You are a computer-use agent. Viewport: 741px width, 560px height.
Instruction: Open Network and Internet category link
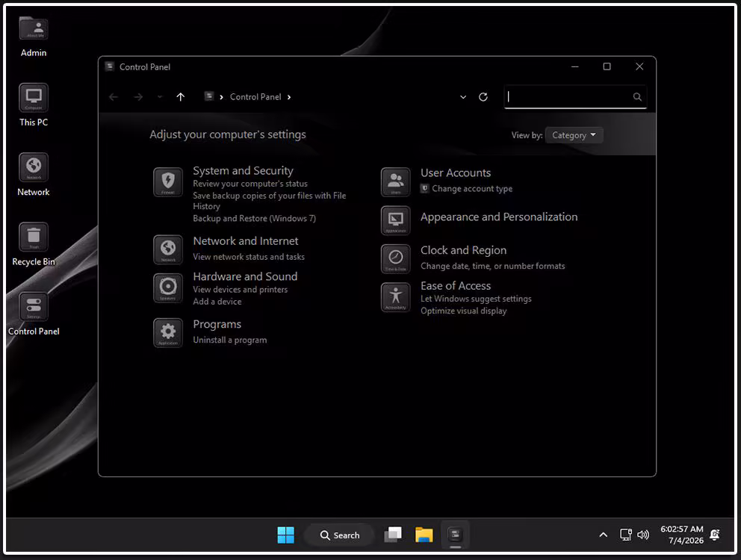(246, 241)
